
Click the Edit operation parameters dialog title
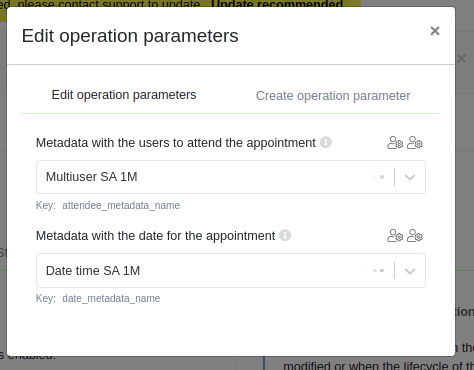[130, 36]
